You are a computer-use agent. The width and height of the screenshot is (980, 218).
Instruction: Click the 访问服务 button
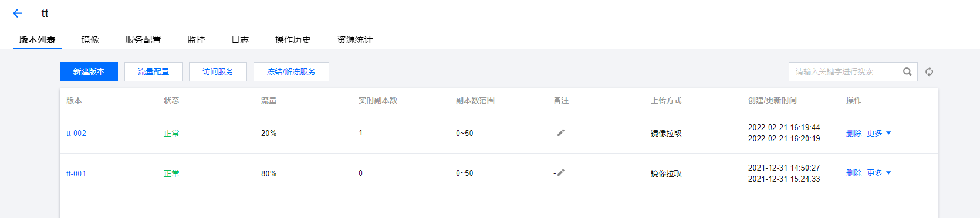218,71
